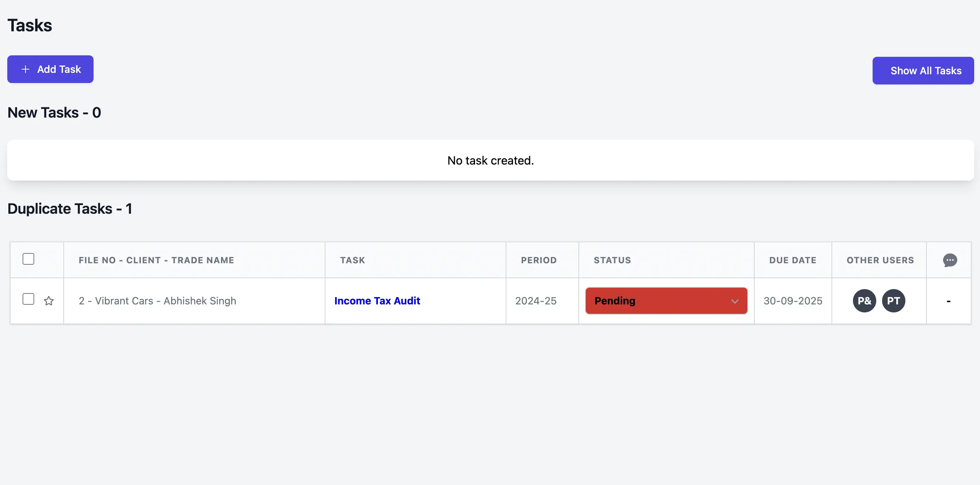Click the 30-09-2025 due date cell
Screen dimensions: 980x485
(793, 301)
